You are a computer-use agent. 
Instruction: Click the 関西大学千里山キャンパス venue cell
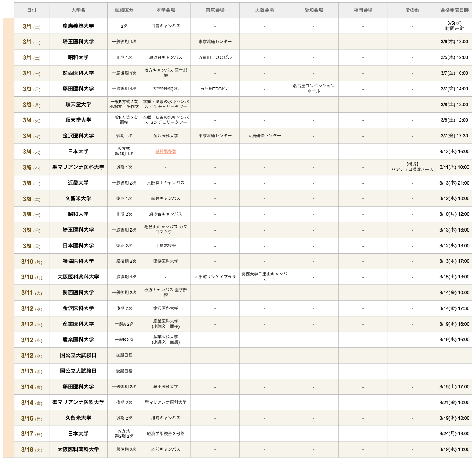tap(264, 277)
